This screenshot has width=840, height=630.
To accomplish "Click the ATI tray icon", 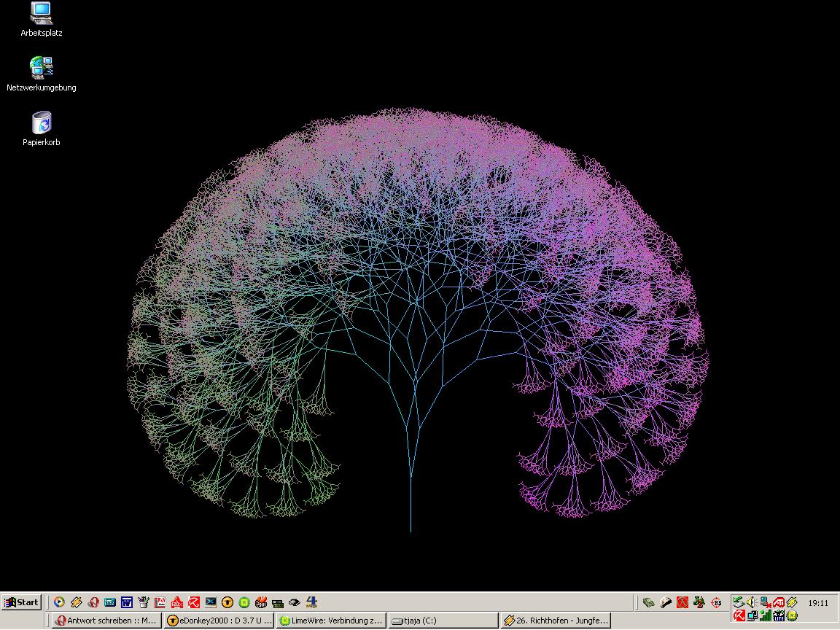I will [779, 602].
